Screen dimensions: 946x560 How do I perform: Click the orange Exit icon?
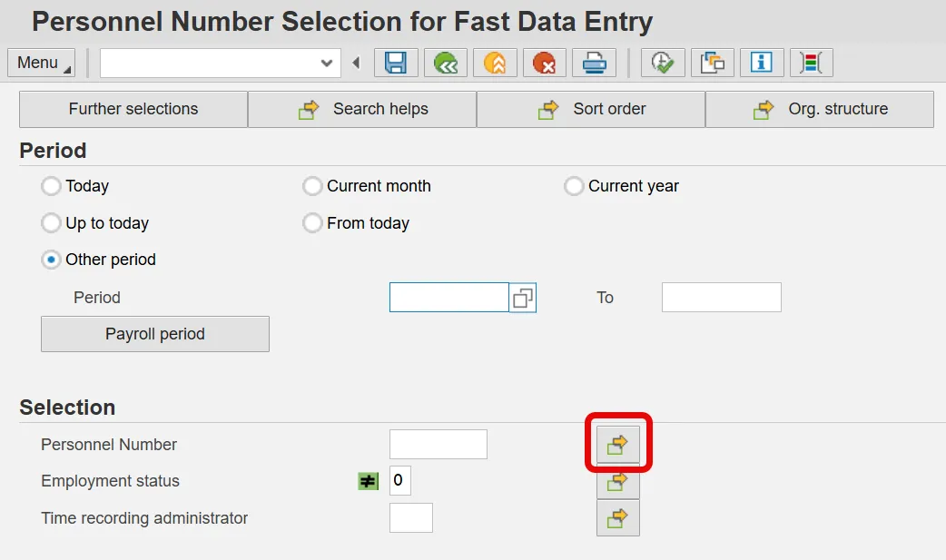tap(494, 63)
